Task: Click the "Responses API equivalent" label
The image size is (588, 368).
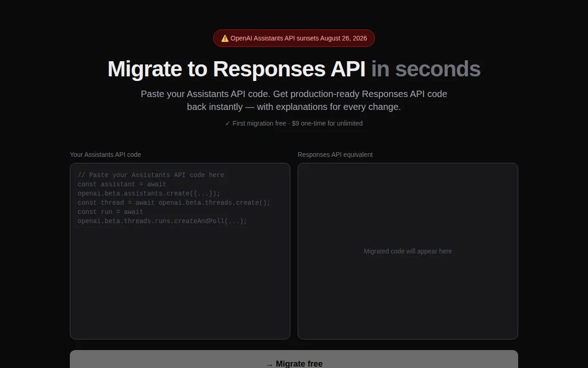Action: pyautogui.click(x=335, y=155)
